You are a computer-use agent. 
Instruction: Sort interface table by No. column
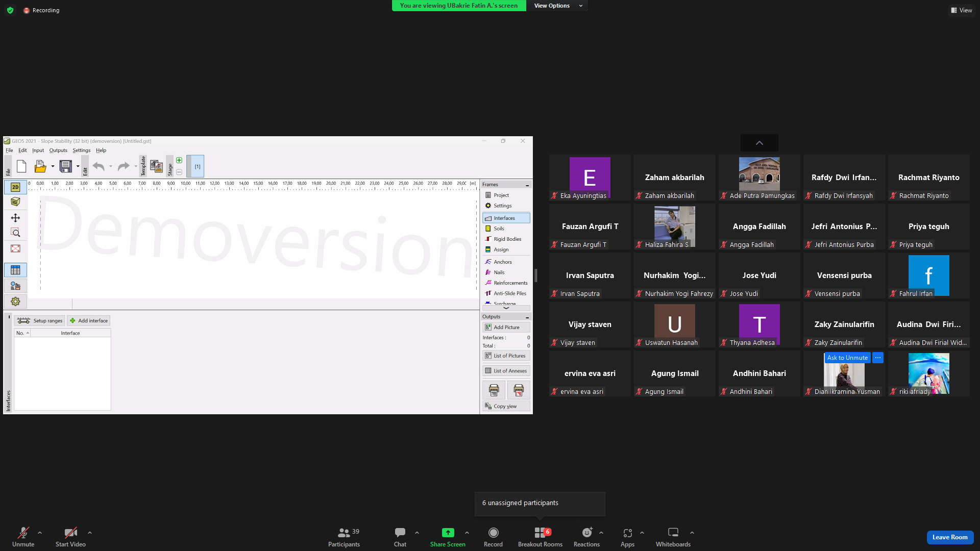[x=22, y=333]
